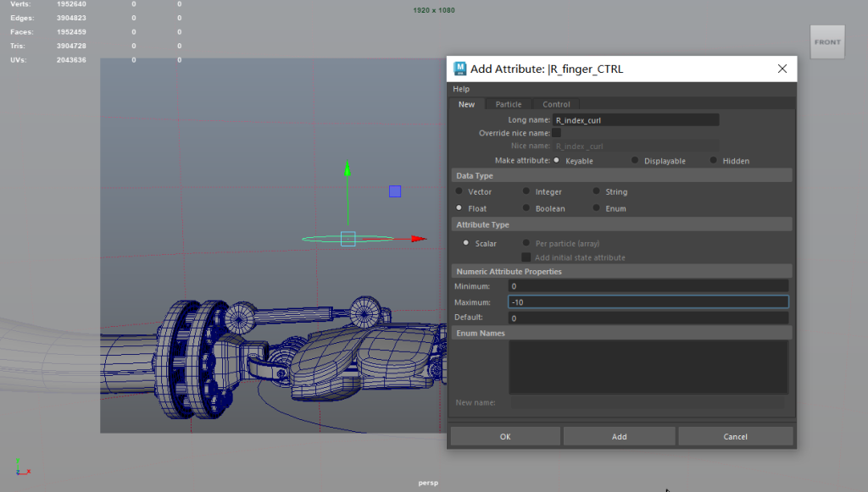Screen dimensions: 868x492
Task: Close the Add Attribute dialog
Action: point(782,69)
